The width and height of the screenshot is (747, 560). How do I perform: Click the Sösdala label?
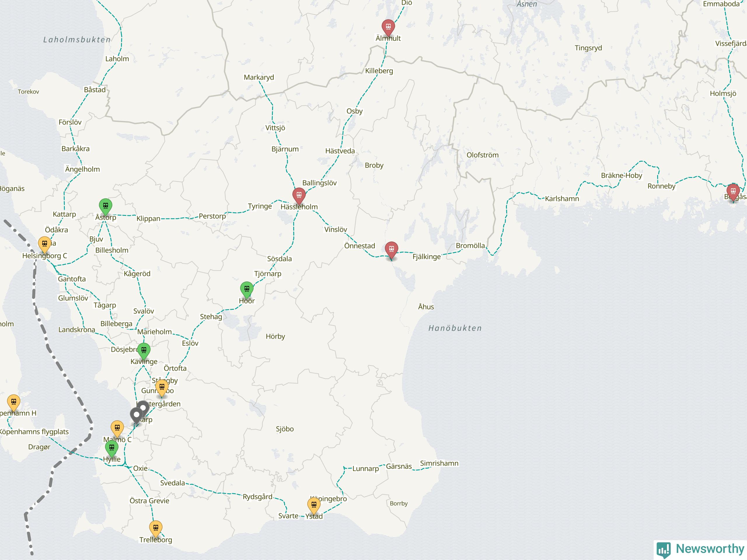pyautogui.click(x=279, y=259)
